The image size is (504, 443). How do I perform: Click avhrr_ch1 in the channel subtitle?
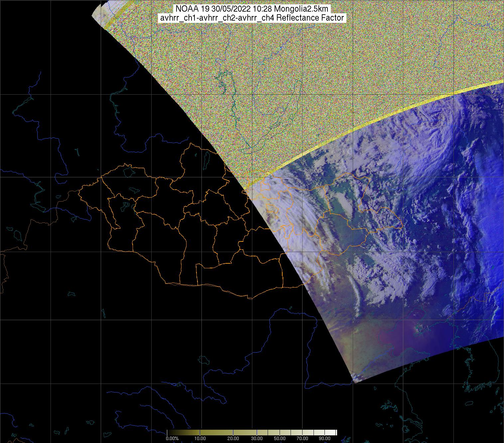[176, 18]
